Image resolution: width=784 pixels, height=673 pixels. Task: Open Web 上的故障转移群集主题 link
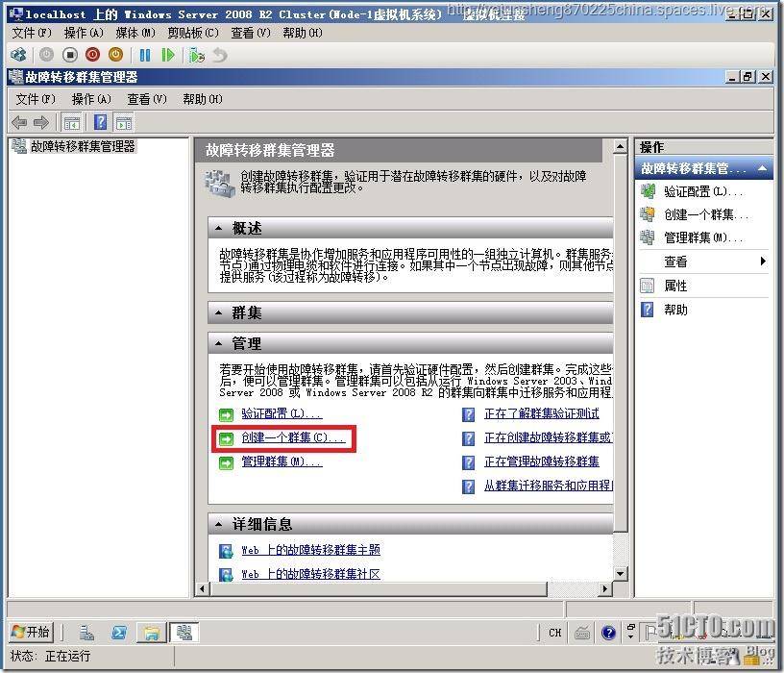click(310, 550)
